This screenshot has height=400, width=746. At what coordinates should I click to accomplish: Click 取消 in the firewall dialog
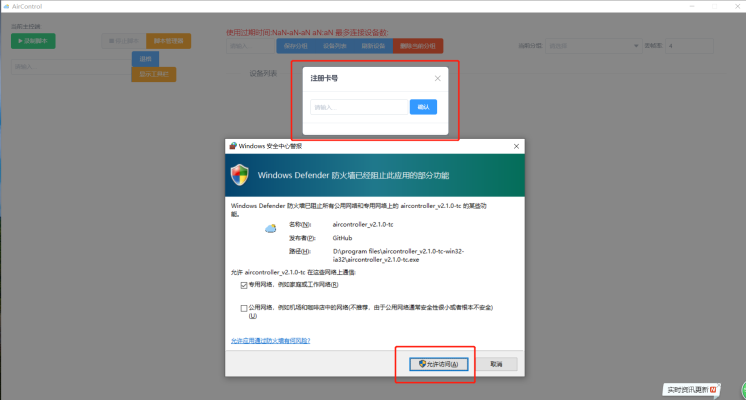point(496,364)
